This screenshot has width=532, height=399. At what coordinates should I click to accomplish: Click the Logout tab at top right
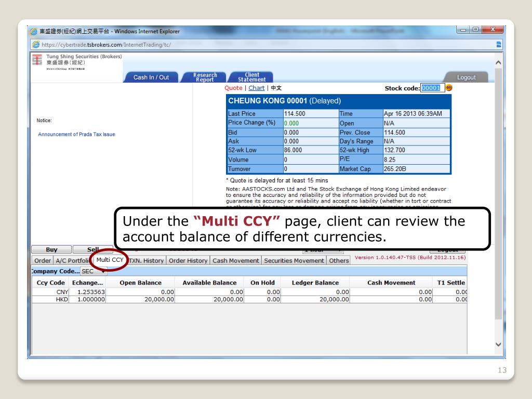[x=466, y=77]
